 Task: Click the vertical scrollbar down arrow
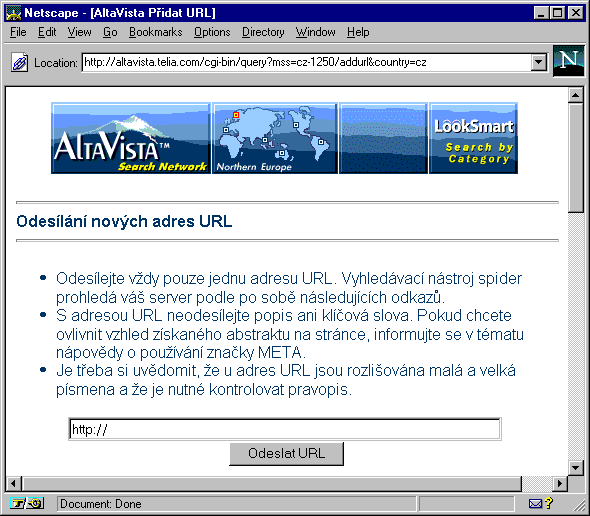tap(575, 468)
